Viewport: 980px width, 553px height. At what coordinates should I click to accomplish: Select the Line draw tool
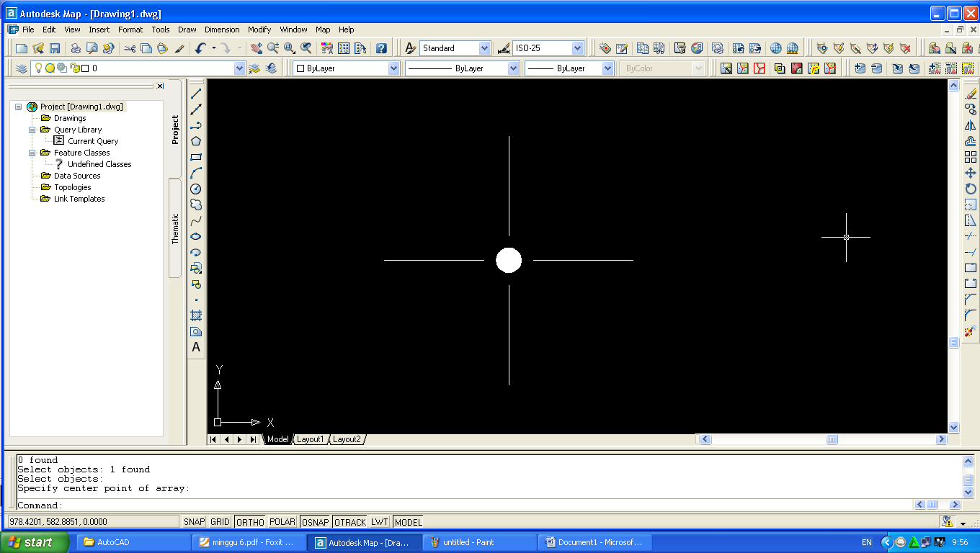[196, 94]
